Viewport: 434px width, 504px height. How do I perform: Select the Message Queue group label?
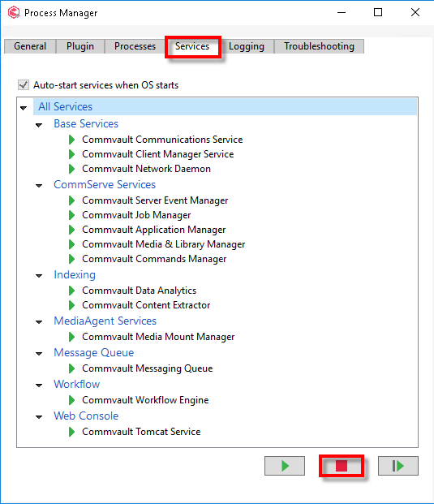pos(94,352)
